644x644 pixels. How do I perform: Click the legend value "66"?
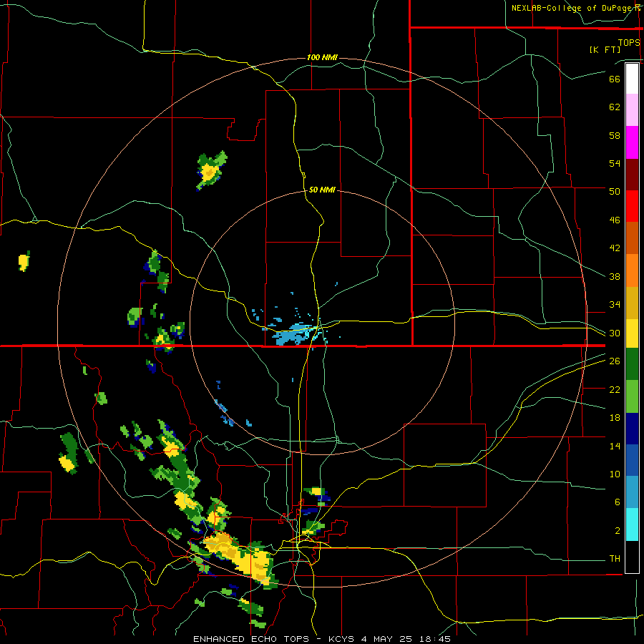(615, 79)
